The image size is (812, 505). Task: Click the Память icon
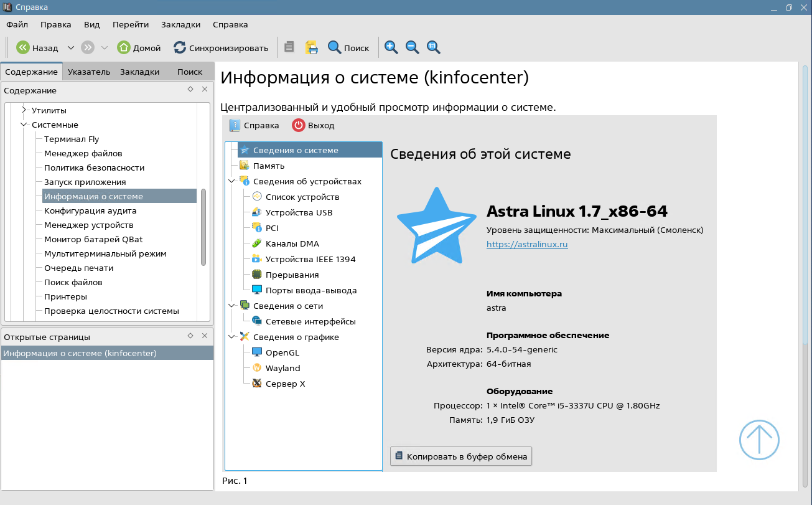pos(245,166)
